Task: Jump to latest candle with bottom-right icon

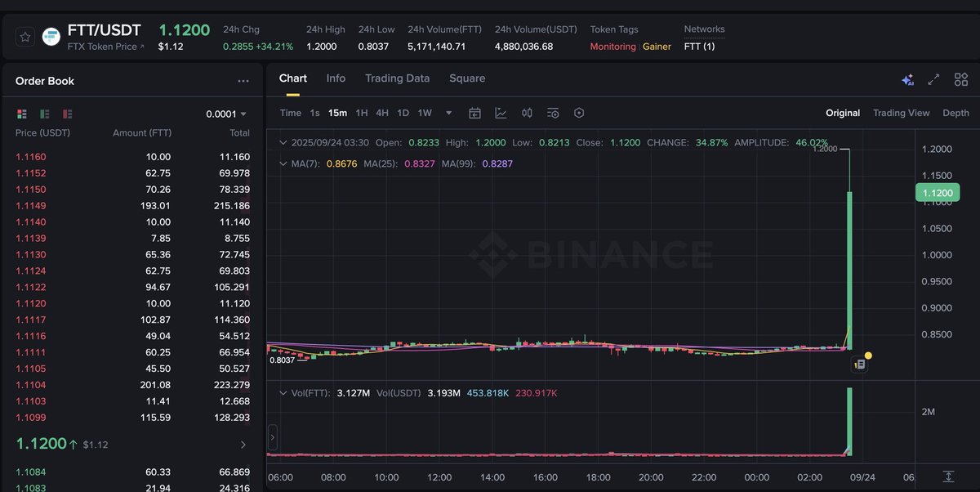Action: [948, 476]
